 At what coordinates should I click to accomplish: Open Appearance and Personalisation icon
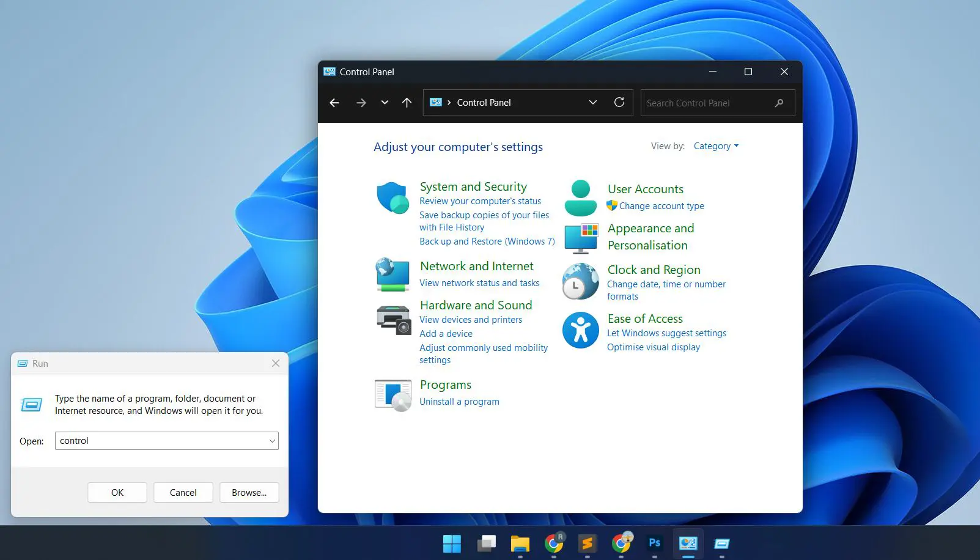[x=580, y=237]
